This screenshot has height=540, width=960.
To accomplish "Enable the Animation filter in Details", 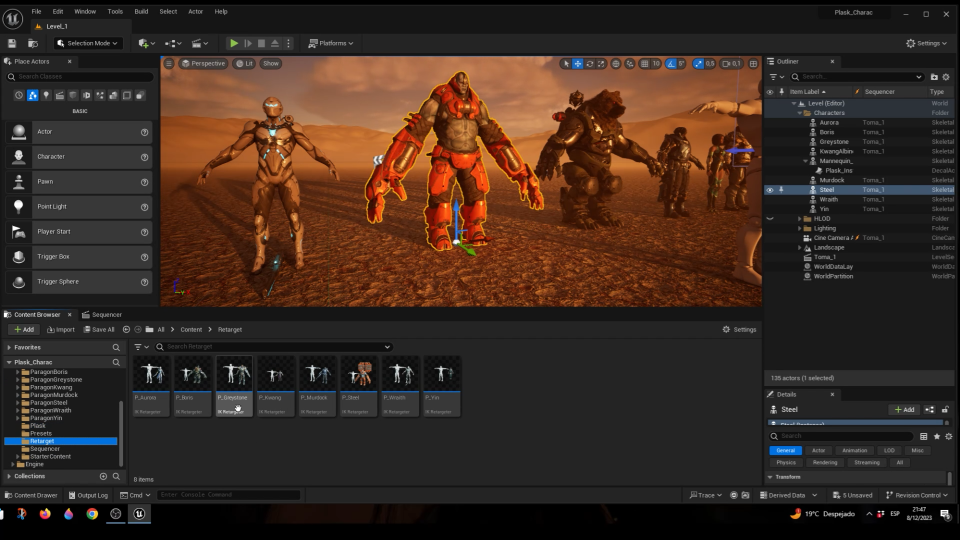I will (854, 451).
